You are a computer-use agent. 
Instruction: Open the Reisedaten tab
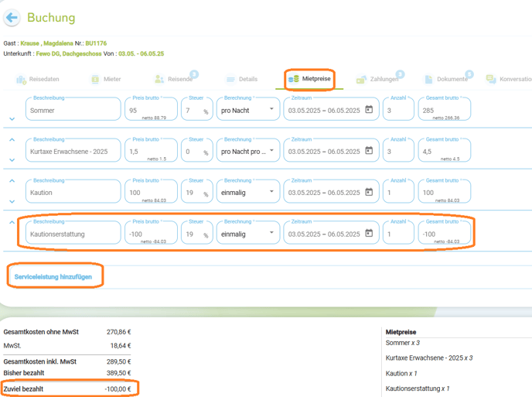[x=38, y=79]
